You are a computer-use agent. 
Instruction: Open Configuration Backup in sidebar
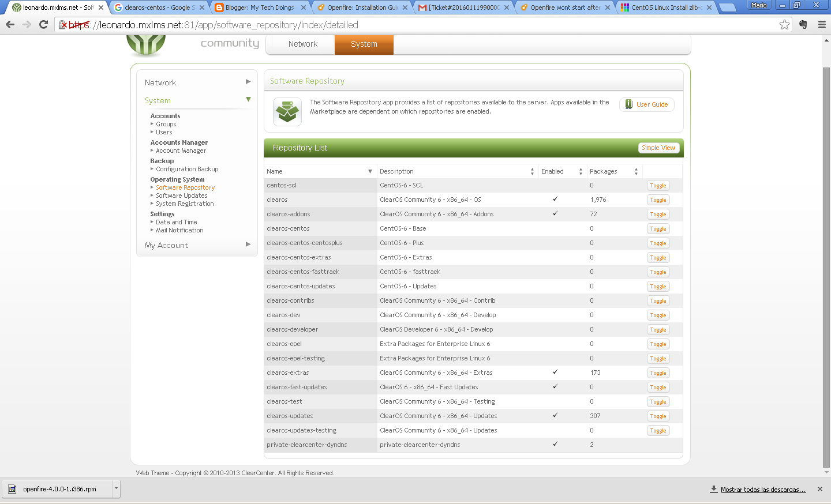click(x=187, y=169)
